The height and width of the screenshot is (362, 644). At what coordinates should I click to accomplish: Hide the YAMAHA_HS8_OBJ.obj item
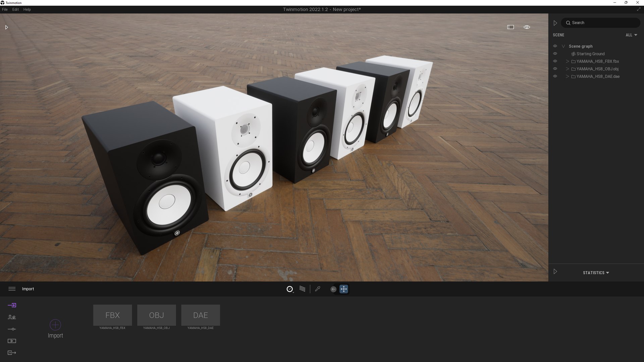555,69
